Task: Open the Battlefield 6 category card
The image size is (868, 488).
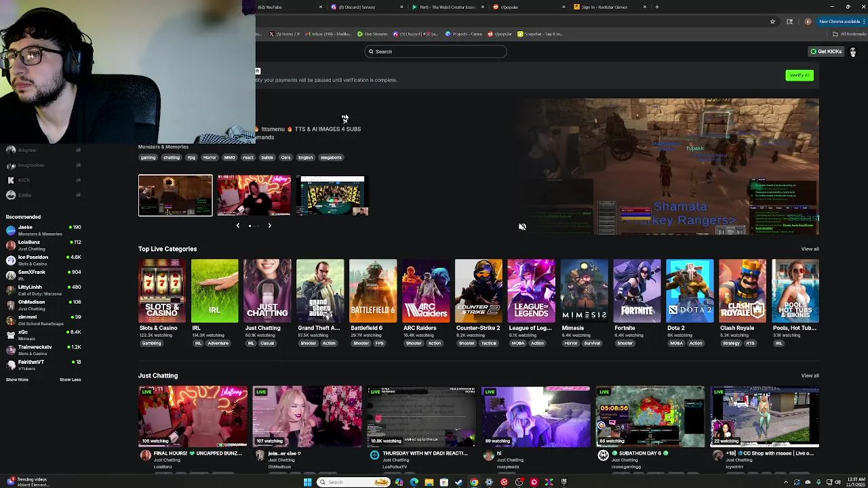Action: (373, 291)
